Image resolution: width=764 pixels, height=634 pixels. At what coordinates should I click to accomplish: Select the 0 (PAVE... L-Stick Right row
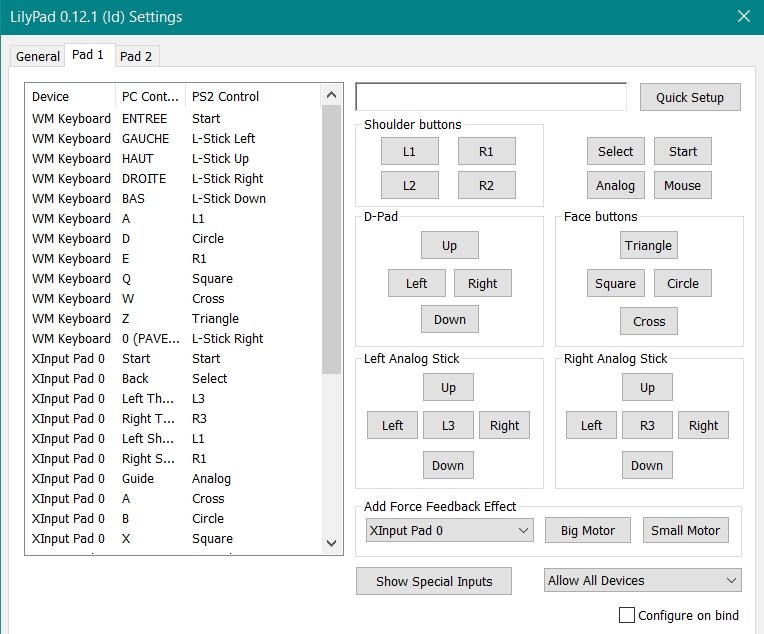tap(174, 338)
